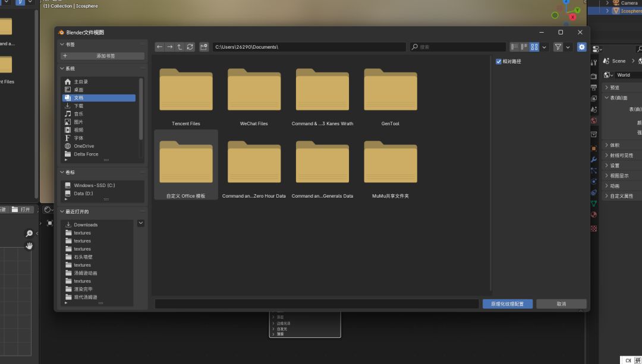Go to the parent directory
Image resolution: width=642 pixels, height=364 pixels.
click(x=180, y=47)
